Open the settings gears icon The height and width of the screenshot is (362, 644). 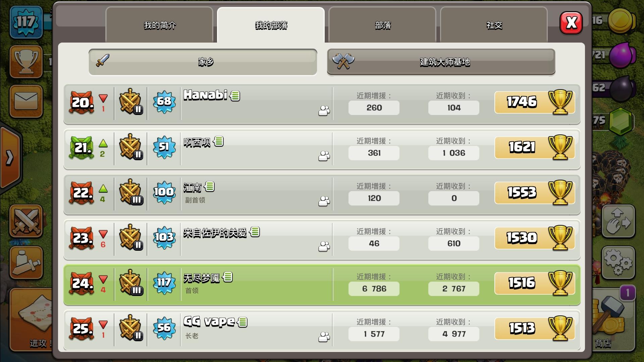[x=619, y=263]
